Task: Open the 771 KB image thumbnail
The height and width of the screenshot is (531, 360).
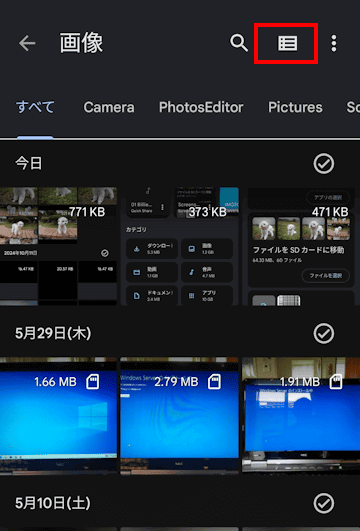Action: coord(59,246)
